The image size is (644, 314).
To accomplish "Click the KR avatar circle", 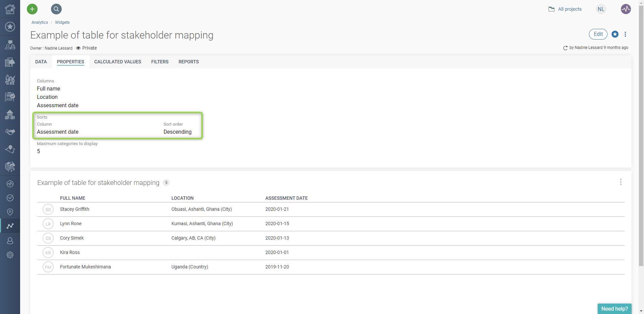I will (x=48, y=253).
